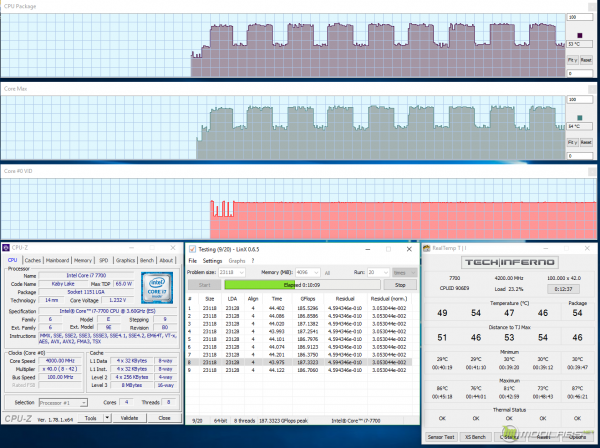600x448 pixels.
Task: Click the greyed Start button in LinX
Action: click(204, 285)
